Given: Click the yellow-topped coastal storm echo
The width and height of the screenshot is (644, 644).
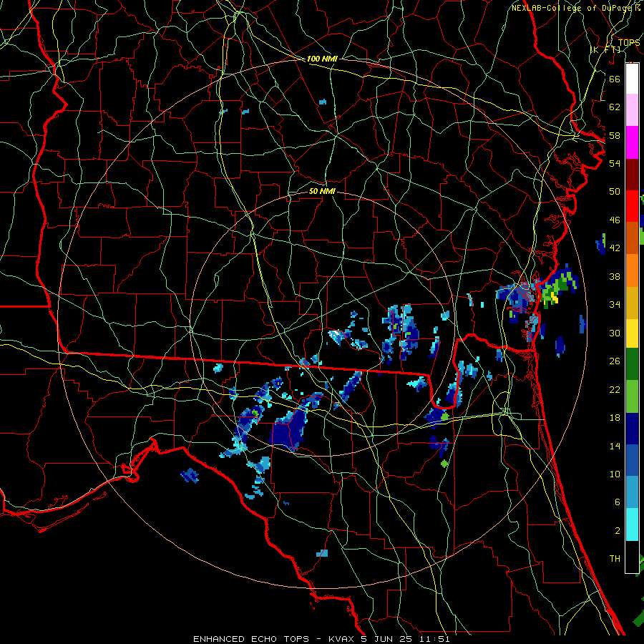Looking at the screenshot, I should (559, 288).
